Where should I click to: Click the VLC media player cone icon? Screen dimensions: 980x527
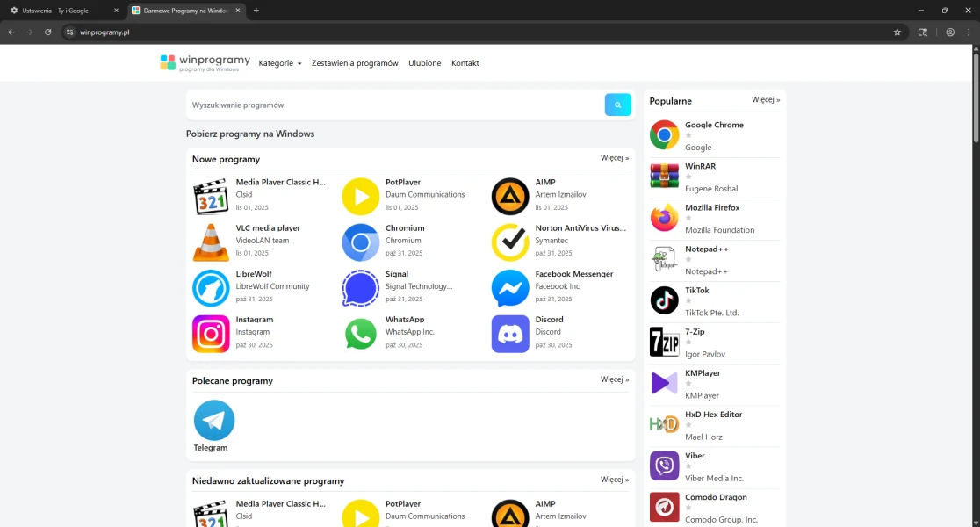(x=211, y=242)
